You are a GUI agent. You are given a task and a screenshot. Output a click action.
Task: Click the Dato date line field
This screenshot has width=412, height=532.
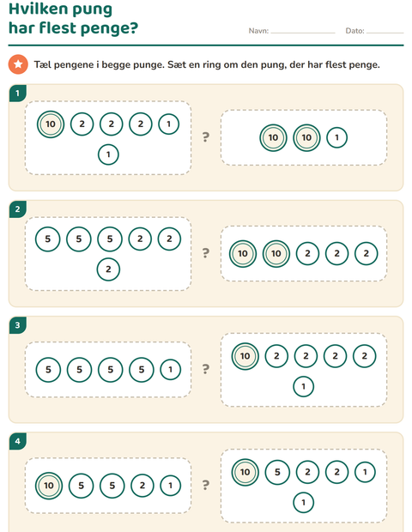pyautogui.click(x=385, y=31)
